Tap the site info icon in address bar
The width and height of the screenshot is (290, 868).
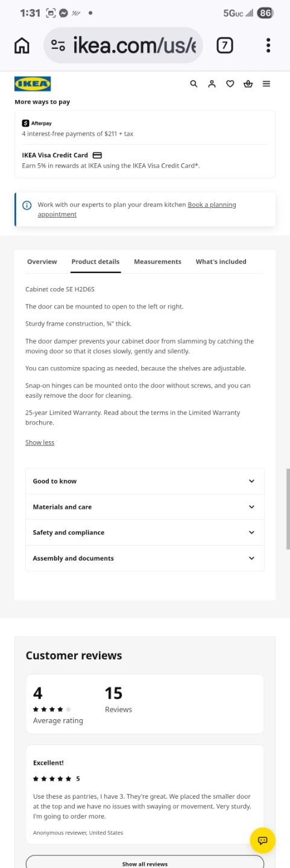58,45
